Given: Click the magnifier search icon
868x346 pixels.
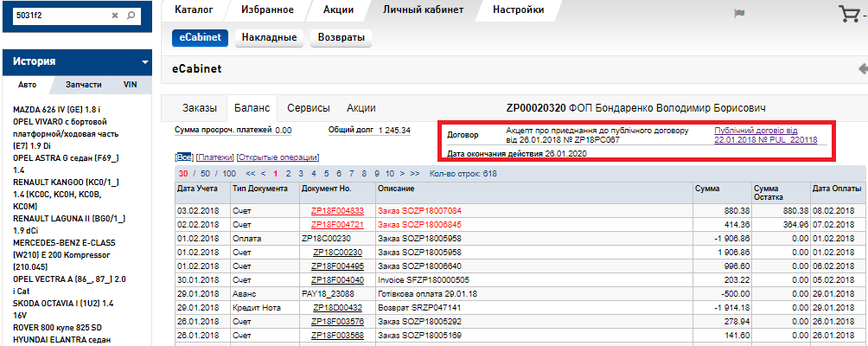Looking at the screenshot, I should pyautogui.click(x=131, y=16).
